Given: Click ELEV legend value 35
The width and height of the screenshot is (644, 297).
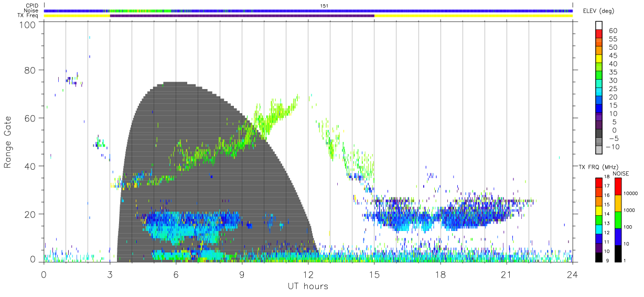Looking at the screenshot, I should (613, 72).
